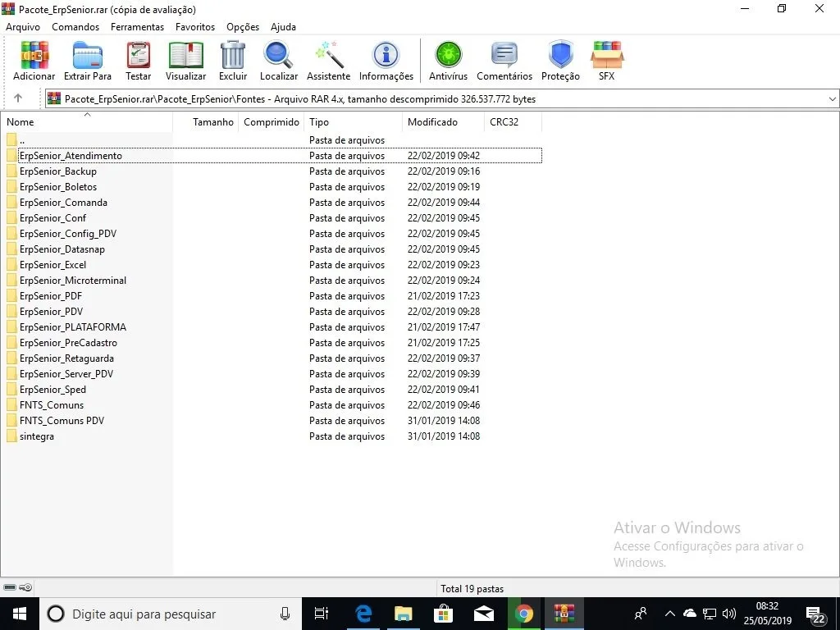Open the Comentários toolbar icon
This screenshot has width=840, height=630.
[504, 61]
